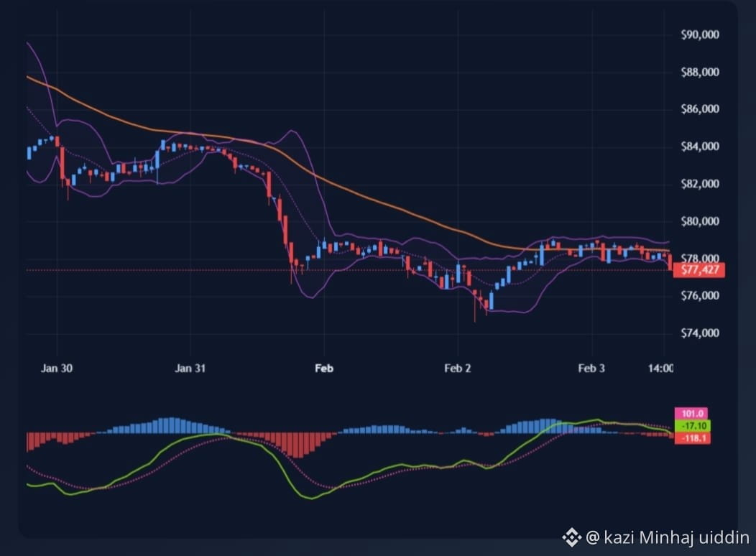Click the Feb 3 date label

[x=591, y=369]
